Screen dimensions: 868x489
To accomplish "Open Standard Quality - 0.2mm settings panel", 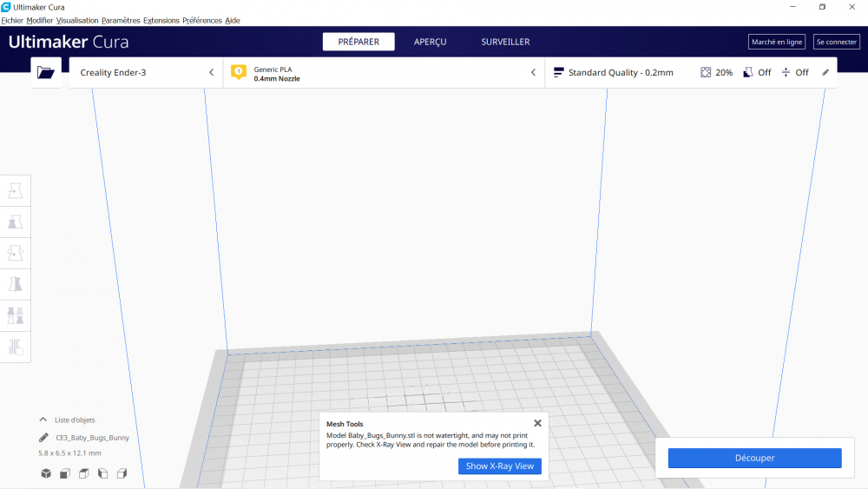I will (x=691, y=73).
